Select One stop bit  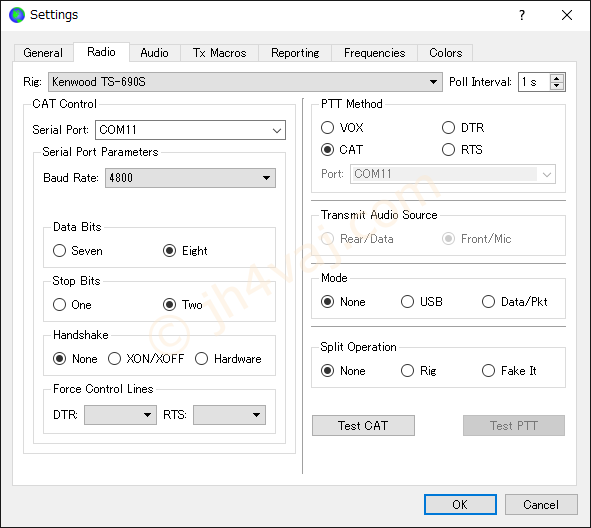click(60, 305)
